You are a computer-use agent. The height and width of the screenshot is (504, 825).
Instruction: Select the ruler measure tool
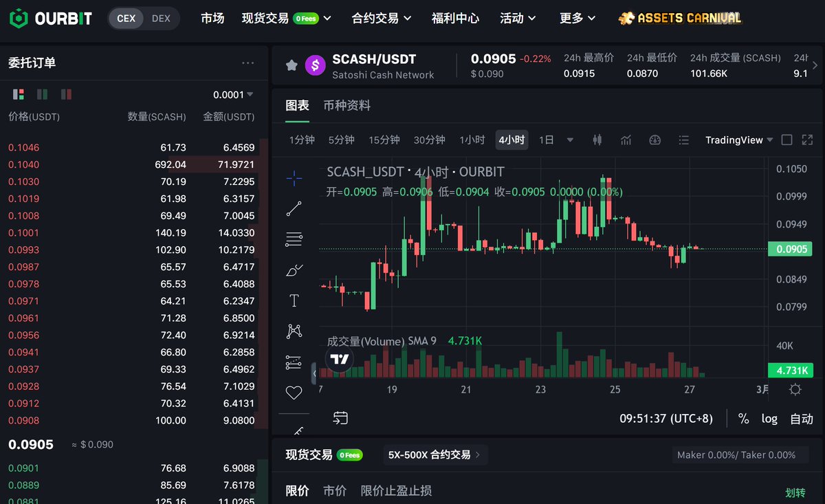tap(298, 431)
